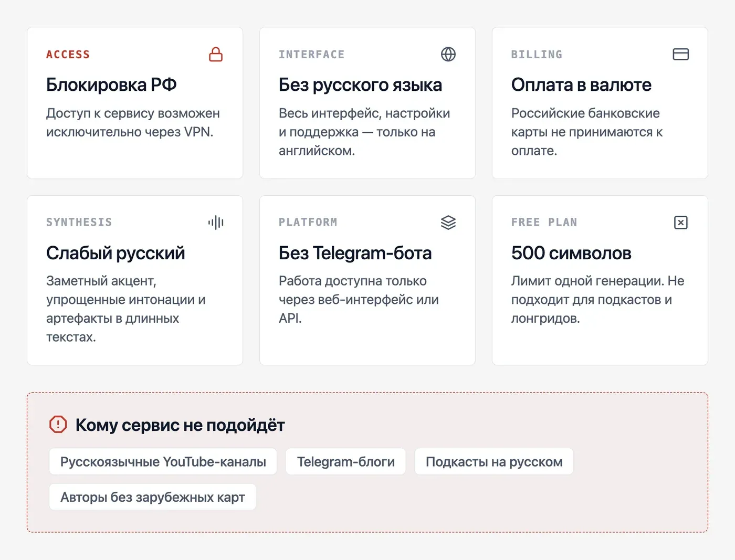This screenshot has height=560, width=735.
Task: Click the text about access through VPN
Action: (133, 123)
